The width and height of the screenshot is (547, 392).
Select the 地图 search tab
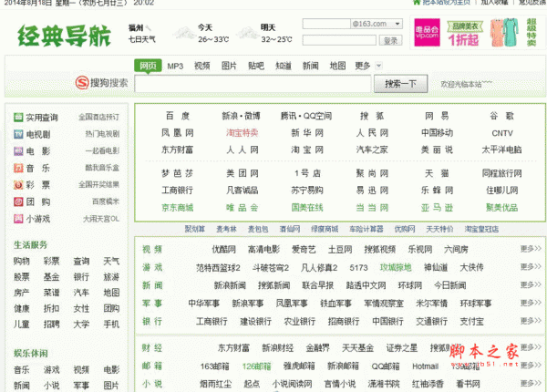(337, 66)
